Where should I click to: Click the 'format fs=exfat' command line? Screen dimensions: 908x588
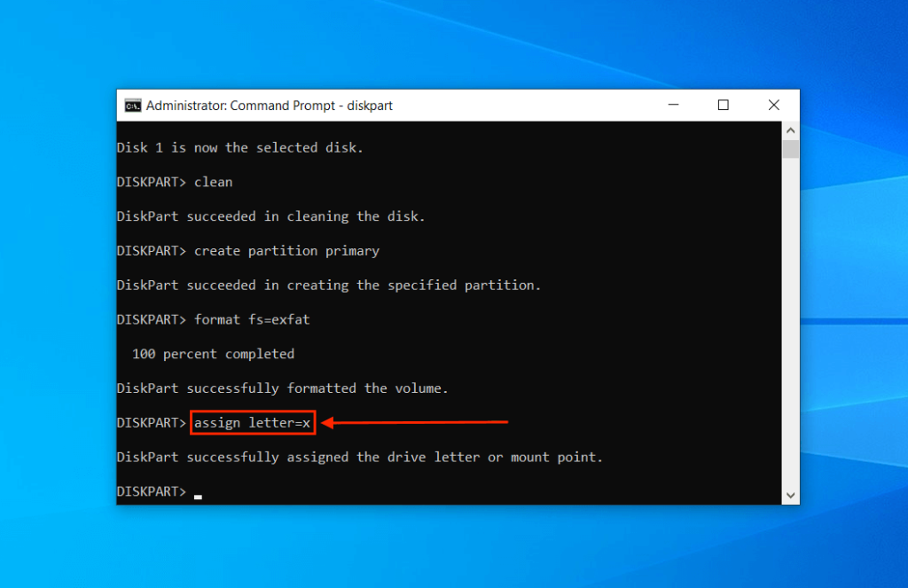213,319
